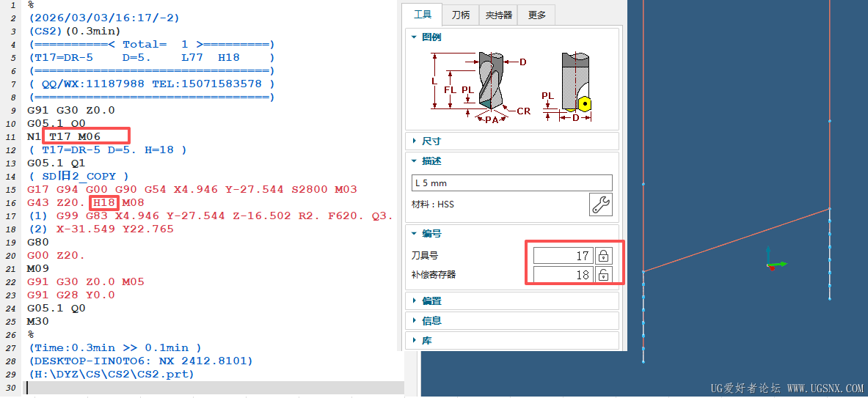Select the coordinate system triad in viewport

click(776, 259)
